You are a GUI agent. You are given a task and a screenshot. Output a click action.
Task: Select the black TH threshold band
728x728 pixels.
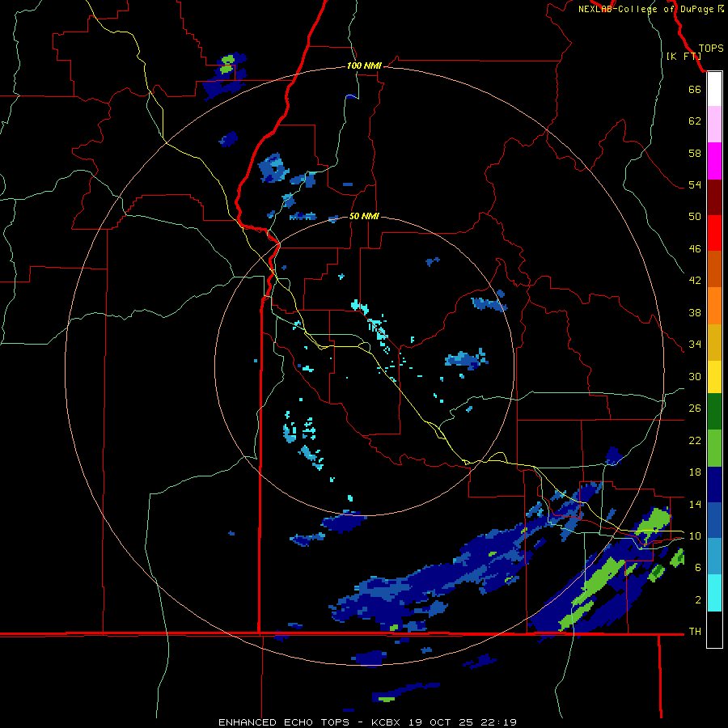(x=714, y=629)
